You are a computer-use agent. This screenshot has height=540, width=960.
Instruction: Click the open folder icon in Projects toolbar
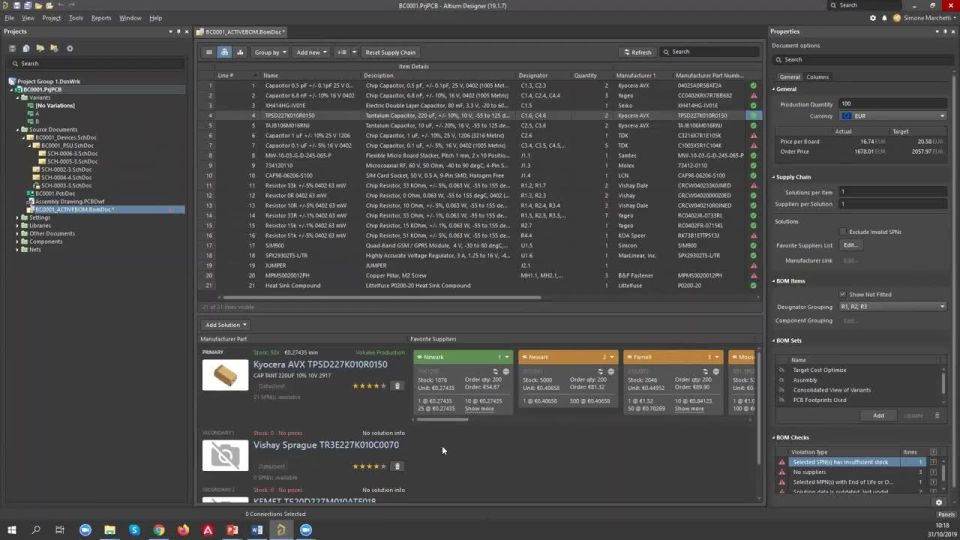click(x=40, y=48)
